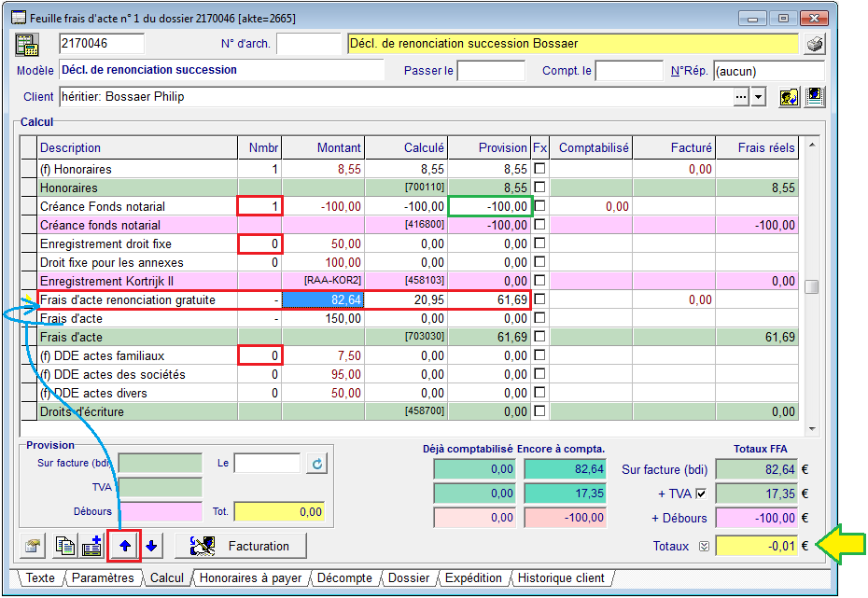
Task: Click the yellow client card icon
Action: pyautogui.click(x=790, y=97)
